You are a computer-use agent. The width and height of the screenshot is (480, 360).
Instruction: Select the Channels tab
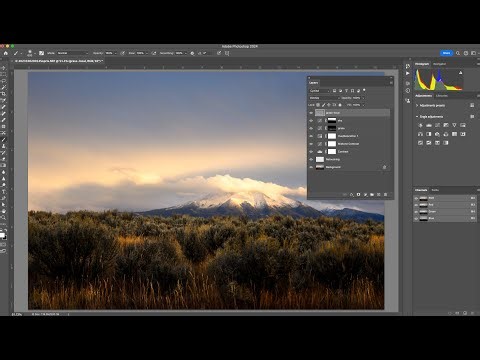point(421,190)
